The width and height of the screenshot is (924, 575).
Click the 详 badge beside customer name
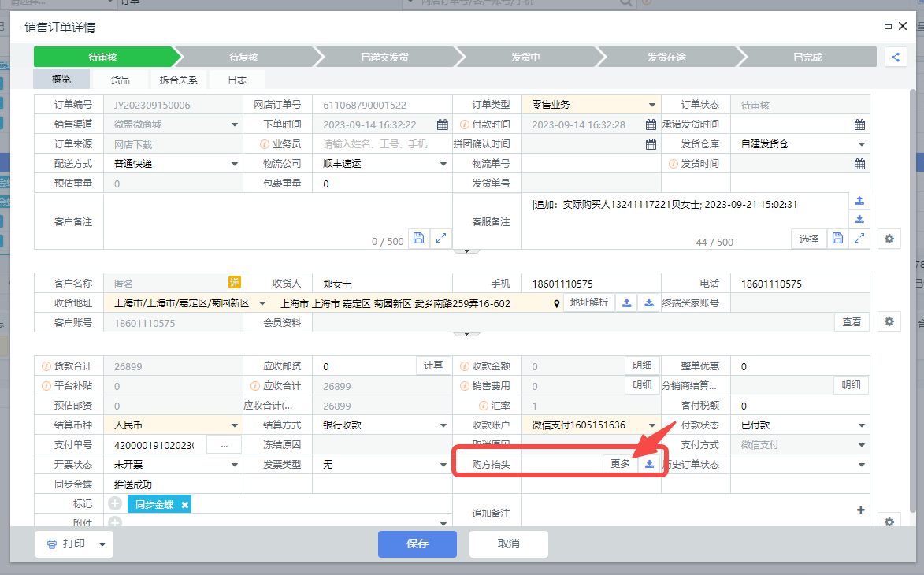(x=234, y=283)
